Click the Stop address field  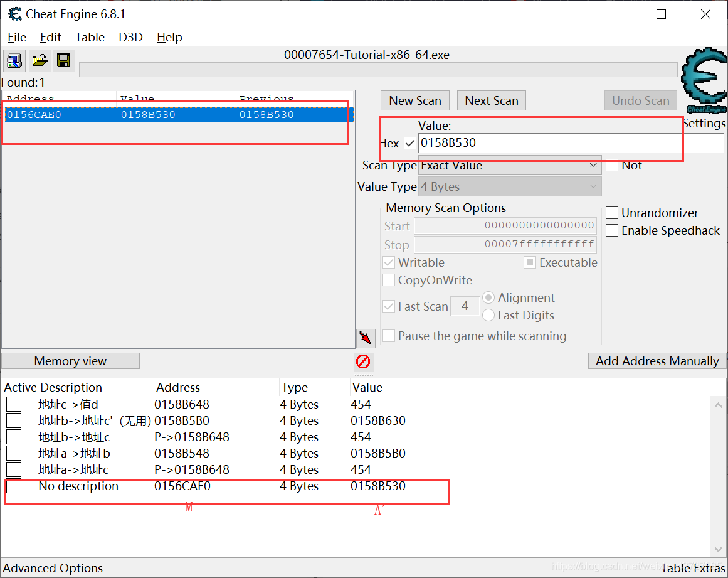point(505,244)
